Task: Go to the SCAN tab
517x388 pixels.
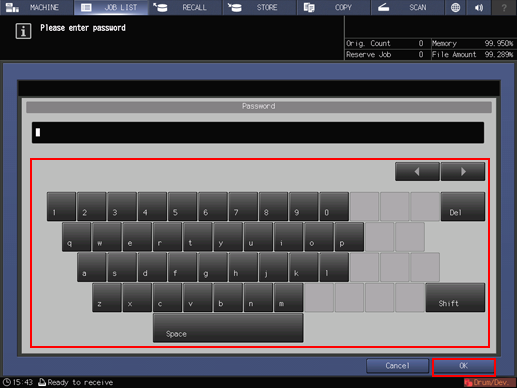Action: click(x=407, y=7)
